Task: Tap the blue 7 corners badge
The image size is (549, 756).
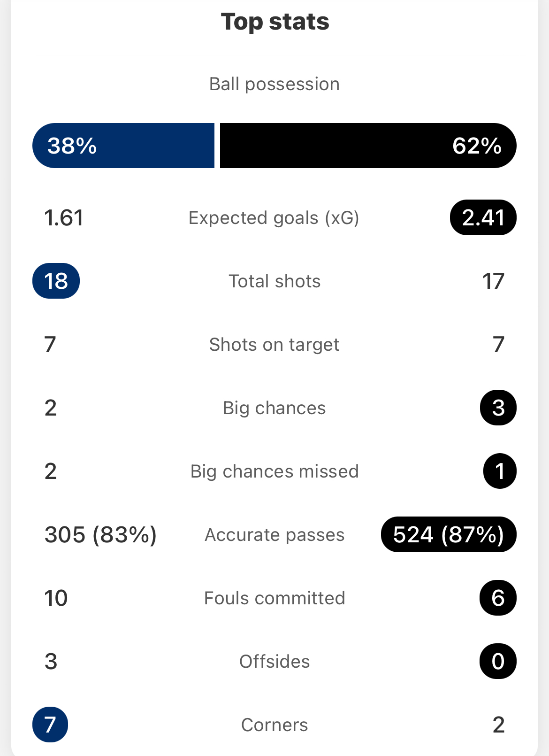Action: click(x=50, y=725)
